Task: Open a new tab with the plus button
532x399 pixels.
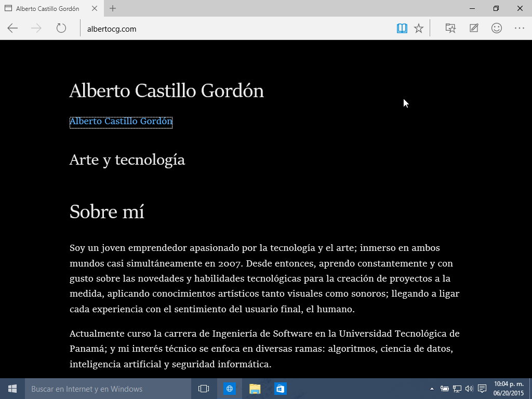Action: pyautogui.click(x=113, y=8)
